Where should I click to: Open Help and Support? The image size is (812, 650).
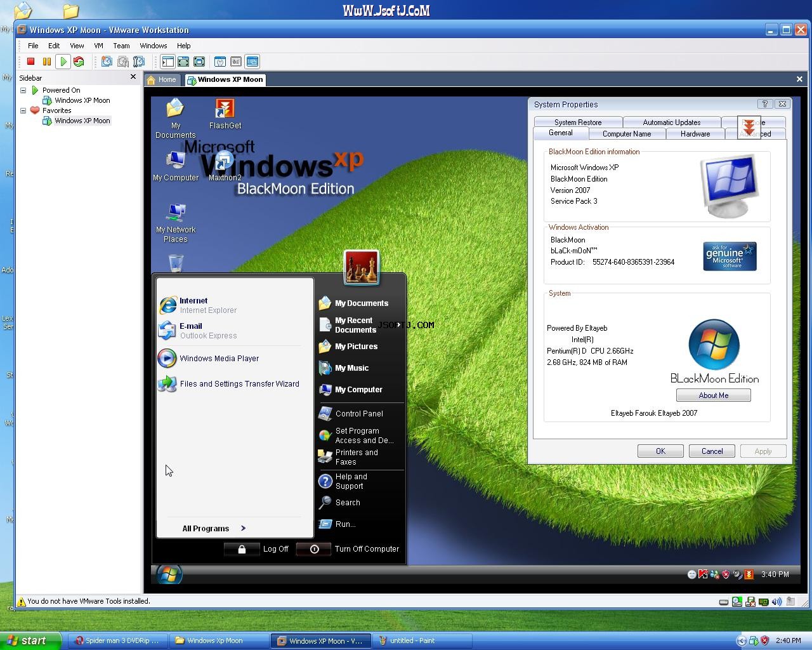(x=360, y=481)
